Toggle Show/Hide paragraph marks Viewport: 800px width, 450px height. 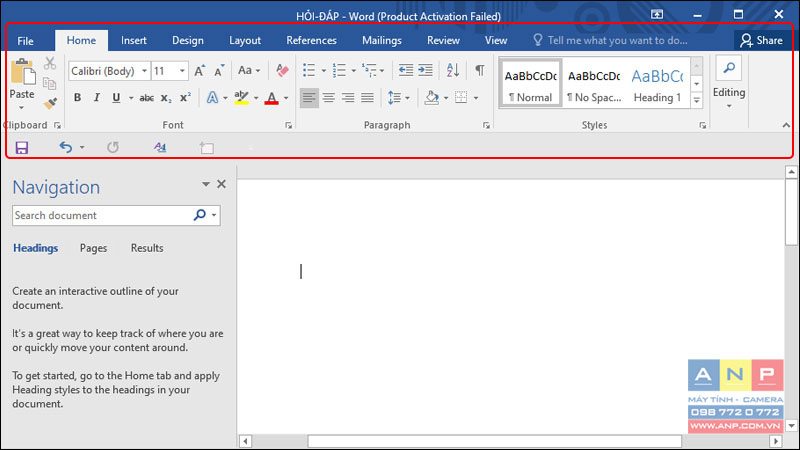tap(480, 70)
